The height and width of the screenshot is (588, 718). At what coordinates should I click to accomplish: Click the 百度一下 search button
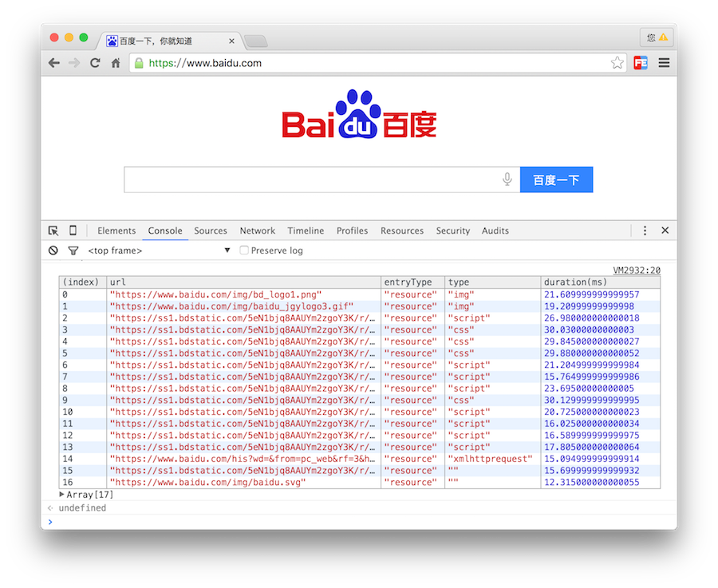[556, 180]
